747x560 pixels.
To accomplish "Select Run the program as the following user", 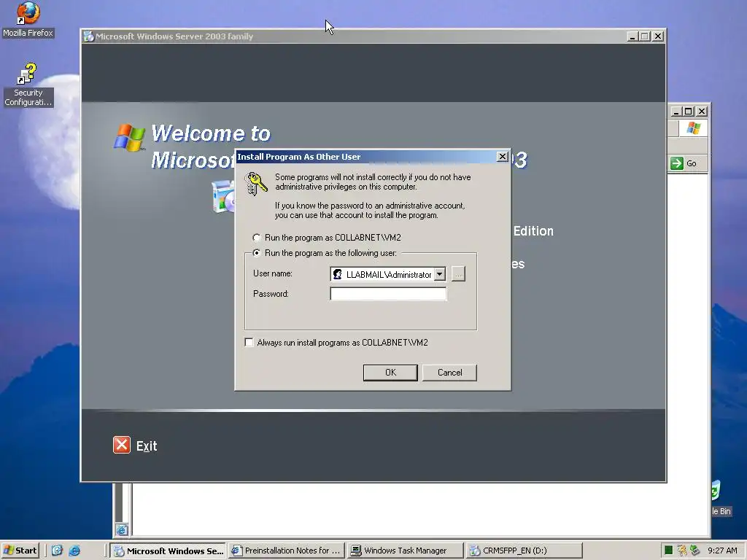I will tap(257, 252).
